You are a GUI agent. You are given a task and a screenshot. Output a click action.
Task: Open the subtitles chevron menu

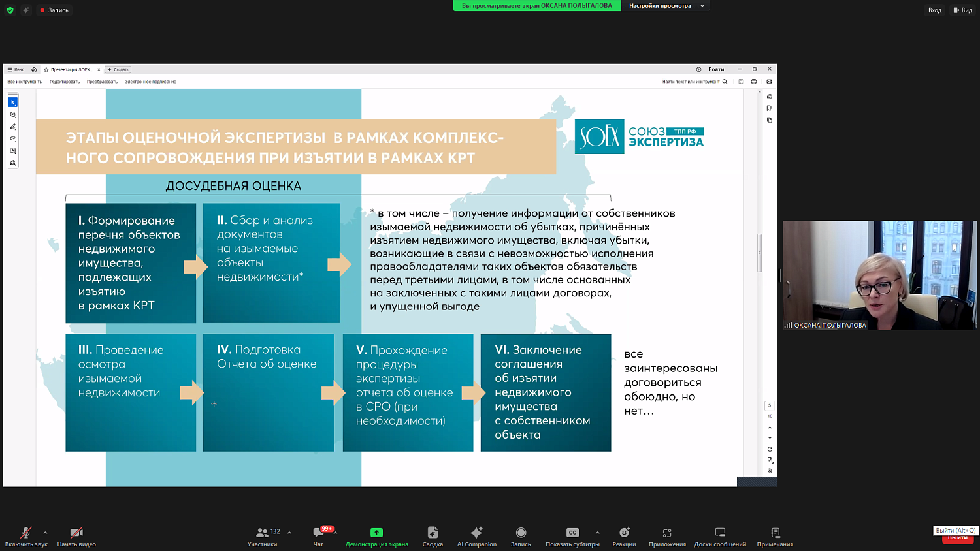coord(596,532)
